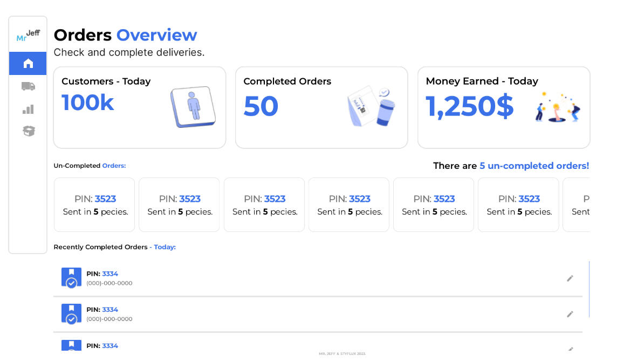Open PIN 3334 link in first completed row
Image resolution: width=644 pixels, height=362 pixels.
pos(110,274)
